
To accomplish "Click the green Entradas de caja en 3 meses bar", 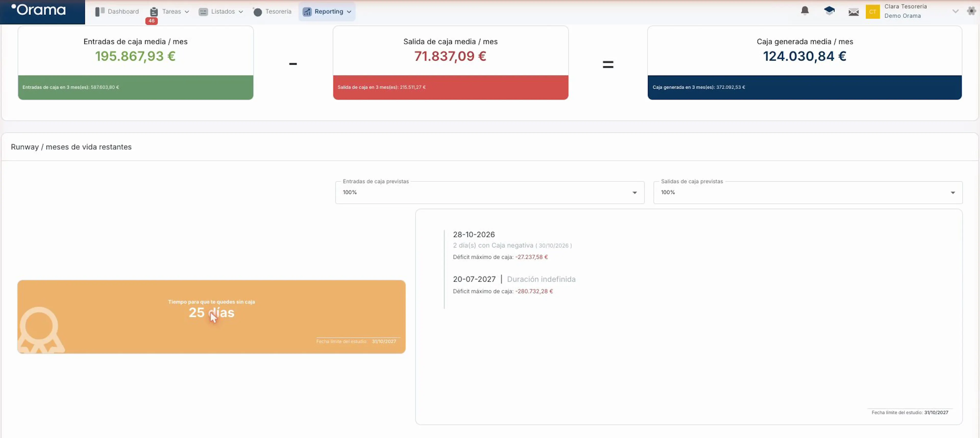I will (136, 87).
